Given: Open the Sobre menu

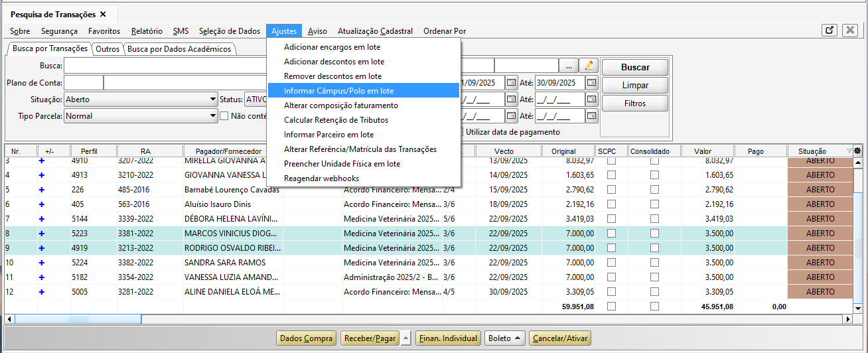Looking at the screenshot, I should coord(20,31).
